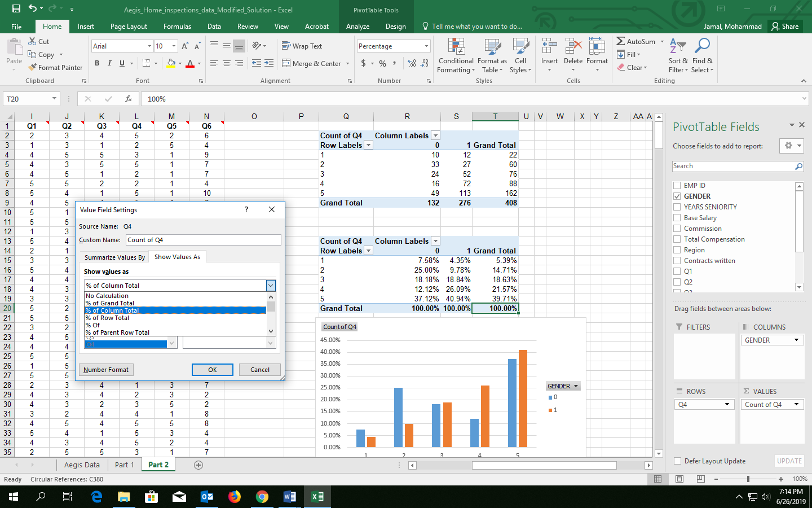Open Cell Styles gallery
Screen dimensions: 812x508
click(x=520, y=55)
